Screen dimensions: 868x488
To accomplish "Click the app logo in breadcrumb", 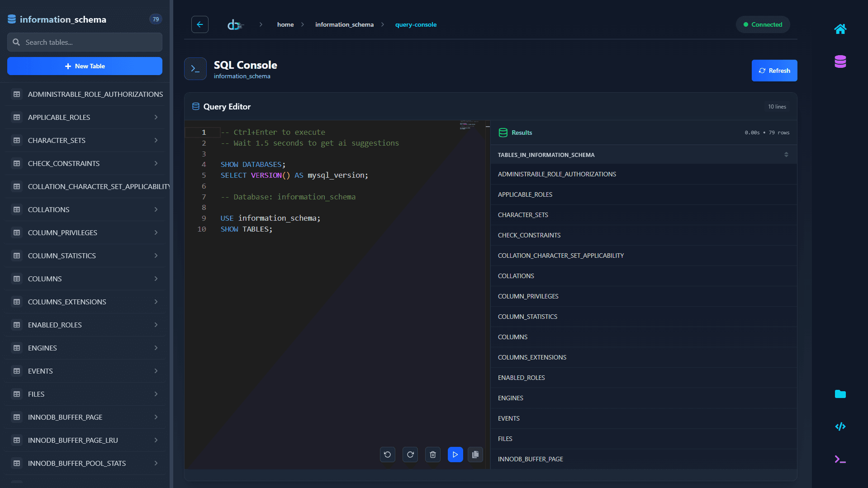I will click(x=235, y=25).
